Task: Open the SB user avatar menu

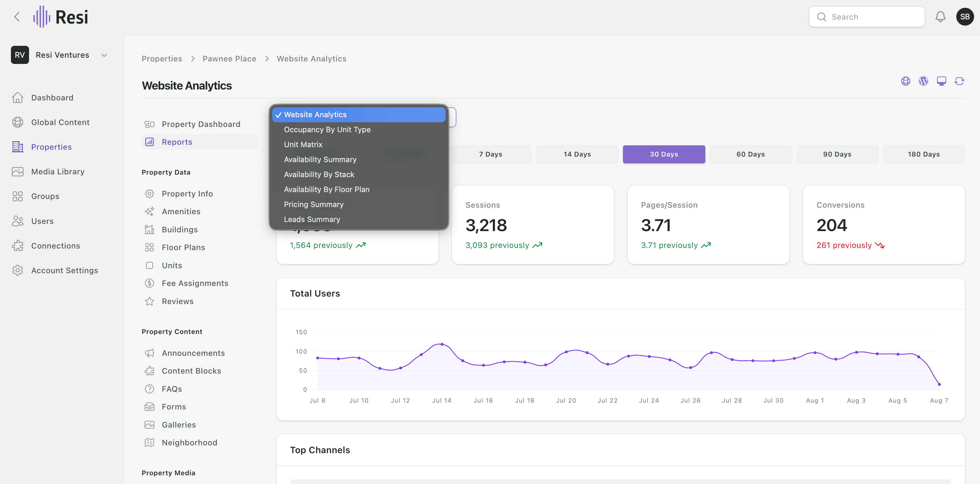Action: [964, 17]
